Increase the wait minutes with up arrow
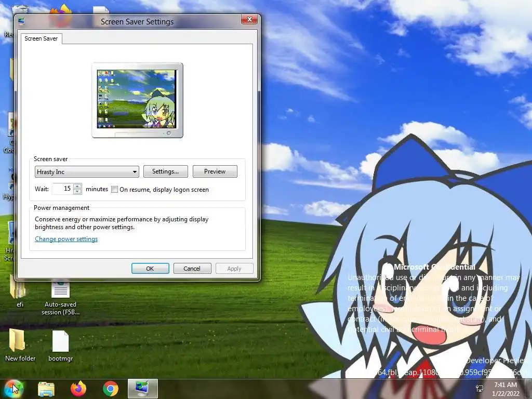Viewport: 532px width, 399px height. click(77, 187)
